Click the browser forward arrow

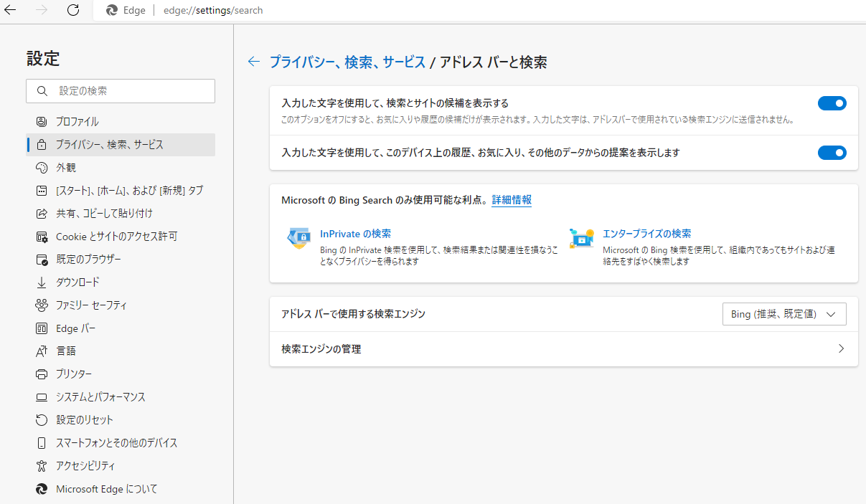[42, 10]
